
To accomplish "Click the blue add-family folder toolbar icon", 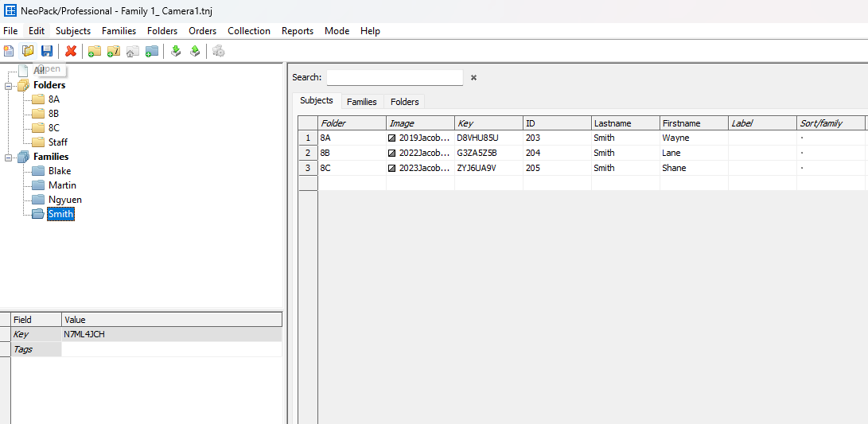I will click(x=152, y=51).
